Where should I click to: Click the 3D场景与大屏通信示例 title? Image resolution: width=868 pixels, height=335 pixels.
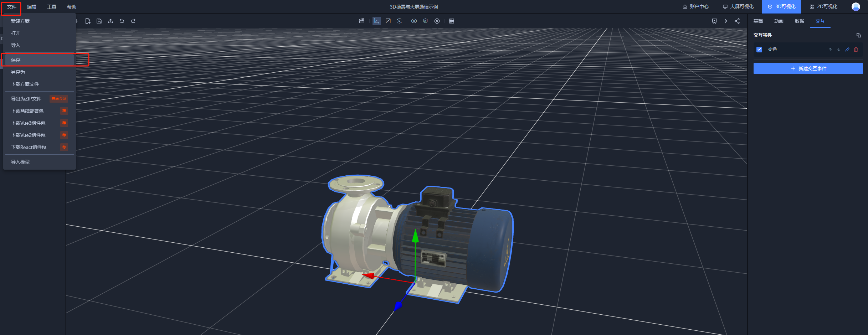(414, 7)
